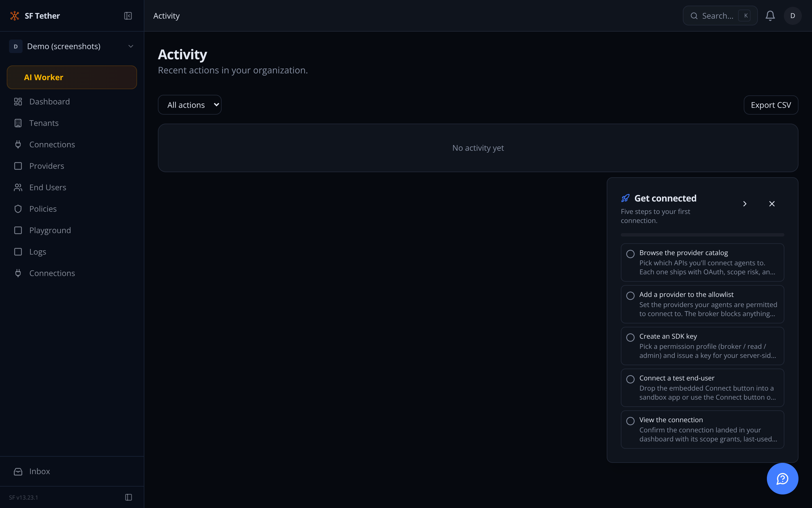812x508 pixels.
Task: Export activity as CSV
Action: tap(771, 105)
